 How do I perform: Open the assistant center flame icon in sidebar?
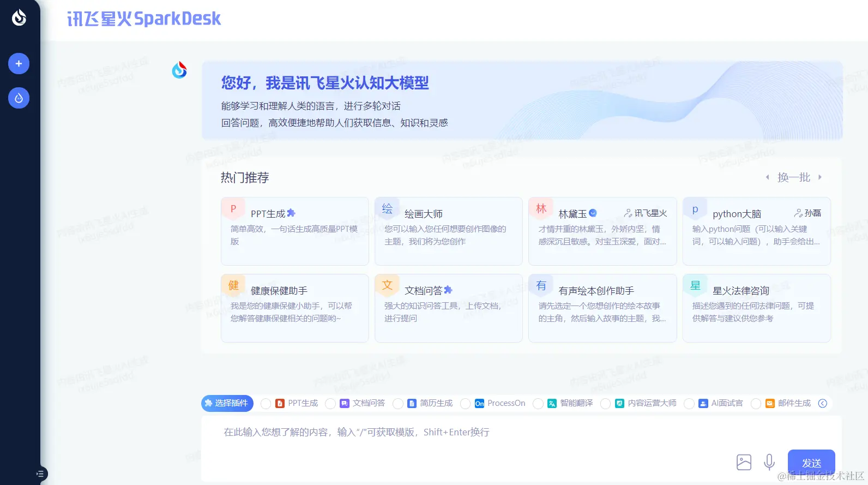click(19, 98)
